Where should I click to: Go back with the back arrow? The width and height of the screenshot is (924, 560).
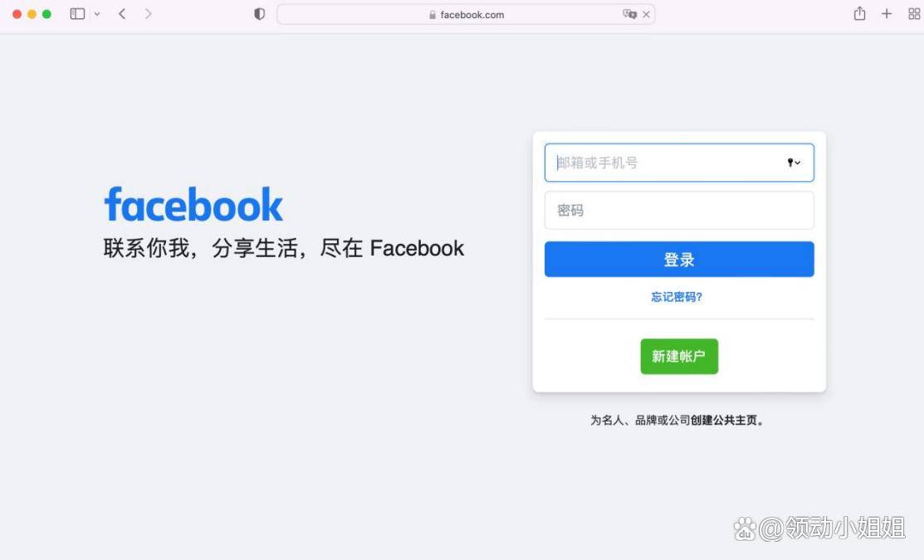[x=122, y=14]
